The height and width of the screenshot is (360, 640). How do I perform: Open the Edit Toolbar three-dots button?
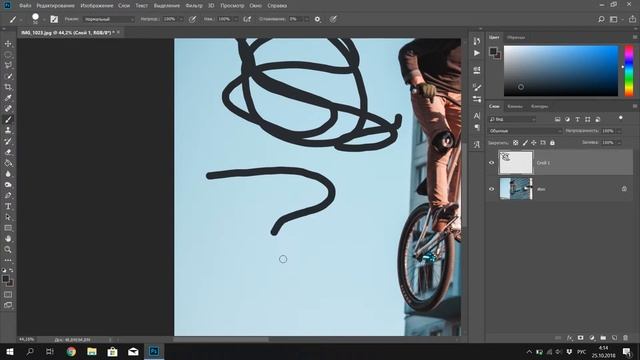coord(8,260)
